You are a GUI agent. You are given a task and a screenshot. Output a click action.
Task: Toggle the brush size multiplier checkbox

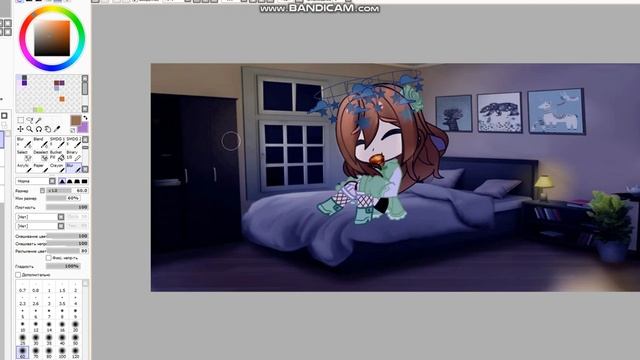pyautogui.click(x=42, y=191)
